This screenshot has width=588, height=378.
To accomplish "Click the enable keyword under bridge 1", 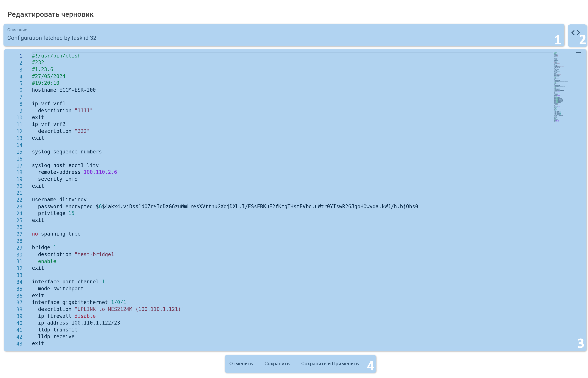I will pyautogui.click(x=47, y=261).
